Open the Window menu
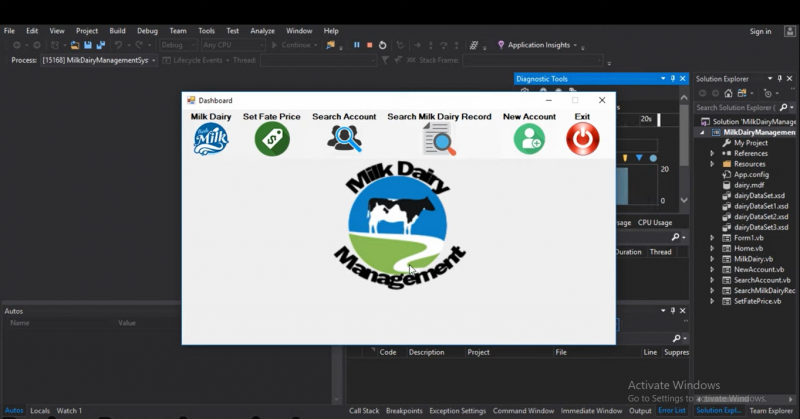 pyautogui.click(x=299, y=31)
